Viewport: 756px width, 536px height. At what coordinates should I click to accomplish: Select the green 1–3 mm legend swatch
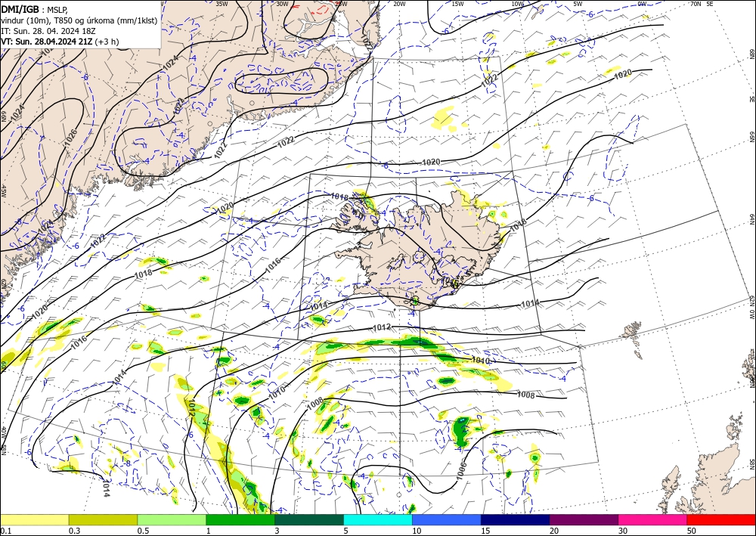coord(240,519)
